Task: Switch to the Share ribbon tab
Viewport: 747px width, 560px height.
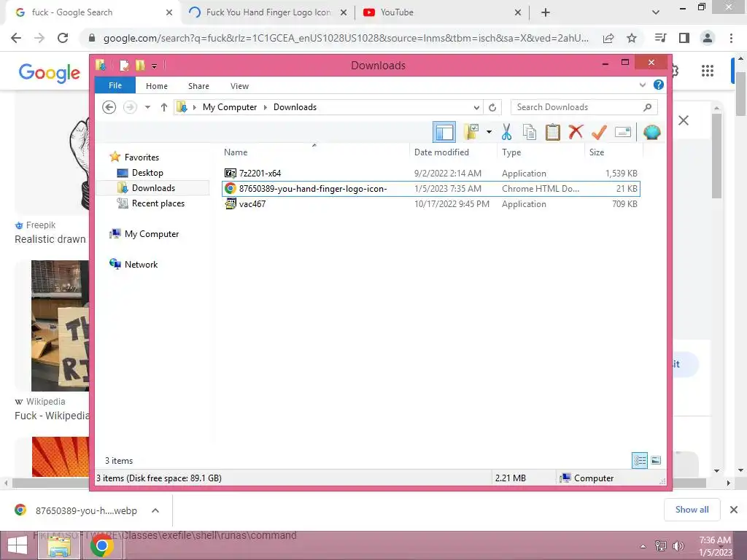Action: [198, 86]
